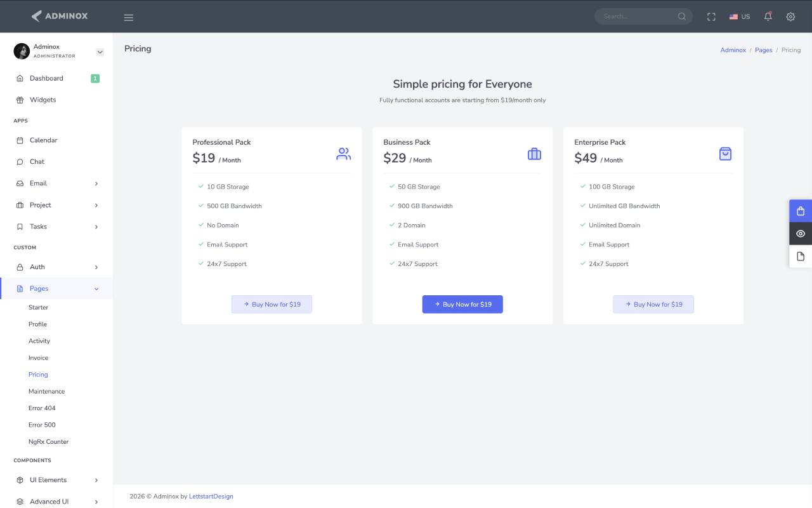Viewport: 812px width, 508px height.
Task: Open the NgRx Counter page
Action: click(48, 442)
